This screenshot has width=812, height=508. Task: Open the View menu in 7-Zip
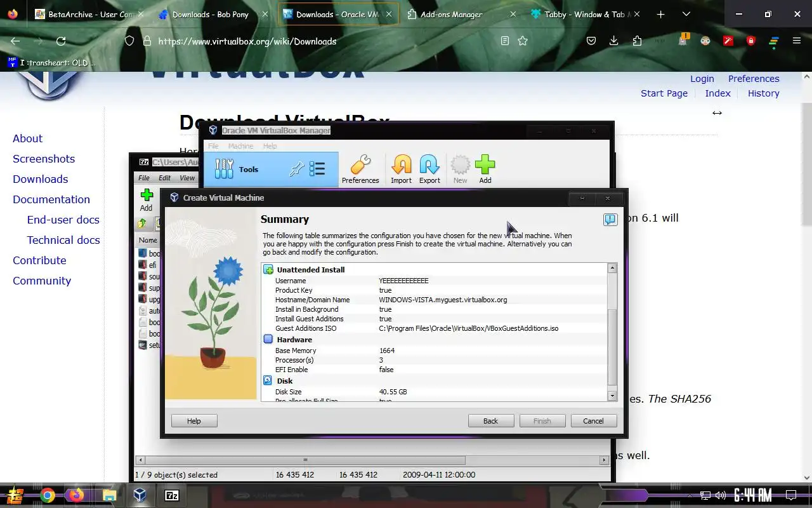pyautogui.click(x=187, y=178)
